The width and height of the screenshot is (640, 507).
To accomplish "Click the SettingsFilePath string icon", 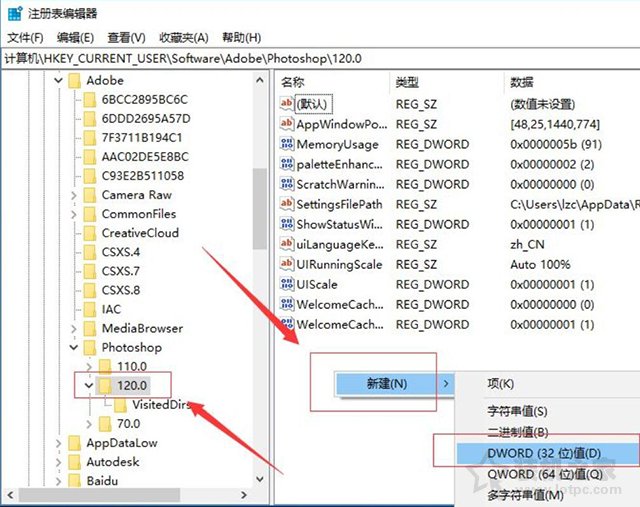I will tap(287, 204).
